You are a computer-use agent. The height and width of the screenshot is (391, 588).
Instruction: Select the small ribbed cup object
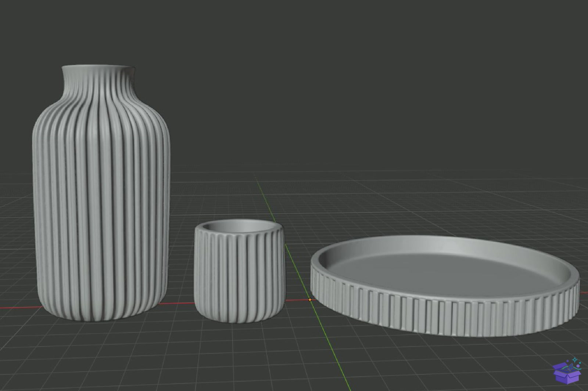[239, 272]
